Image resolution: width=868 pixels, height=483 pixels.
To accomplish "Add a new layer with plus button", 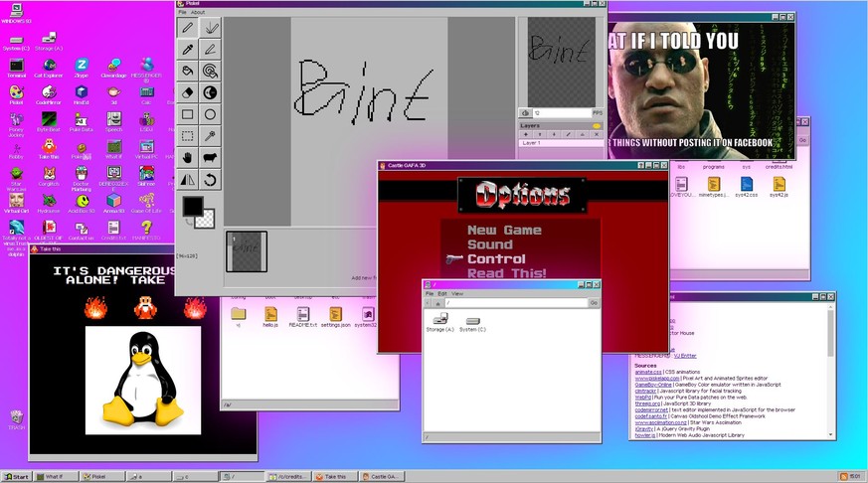I will [x=525, y=134].
